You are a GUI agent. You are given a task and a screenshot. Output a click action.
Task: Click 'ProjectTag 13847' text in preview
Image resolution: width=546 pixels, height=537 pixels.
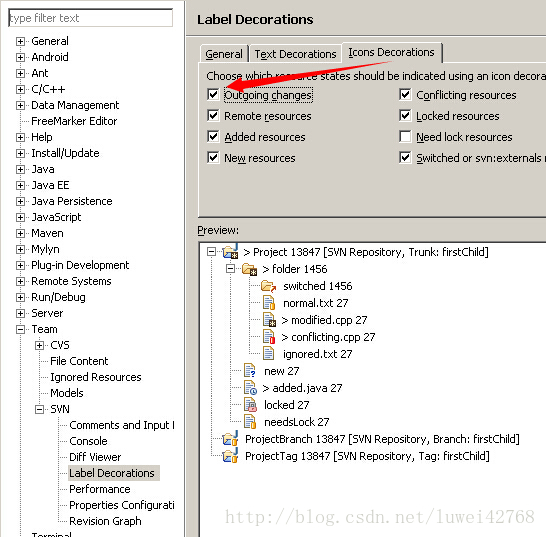click(288, 456)
